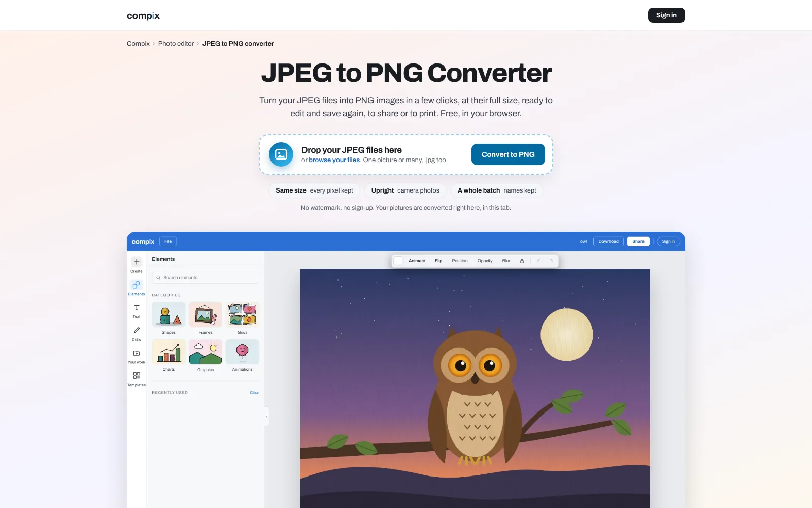Click the Drop your JPEG files here heading
This screenshot has height=508, width=812.
coord(352,150)
